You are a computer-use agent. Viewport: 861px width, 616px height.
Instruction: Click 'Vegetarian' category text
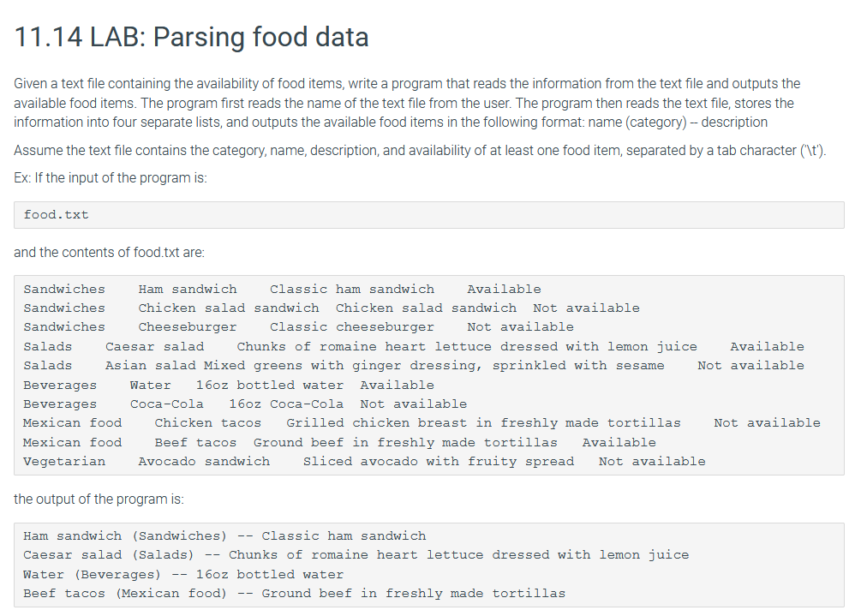pyautogui.click(x=64, y=462)
